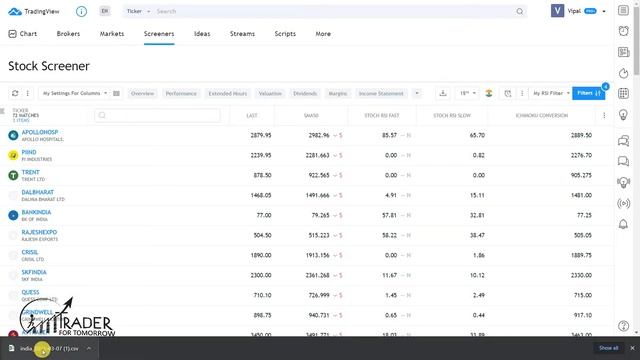
Task: Select the Screeners tab
Action: tap(159, 34)
